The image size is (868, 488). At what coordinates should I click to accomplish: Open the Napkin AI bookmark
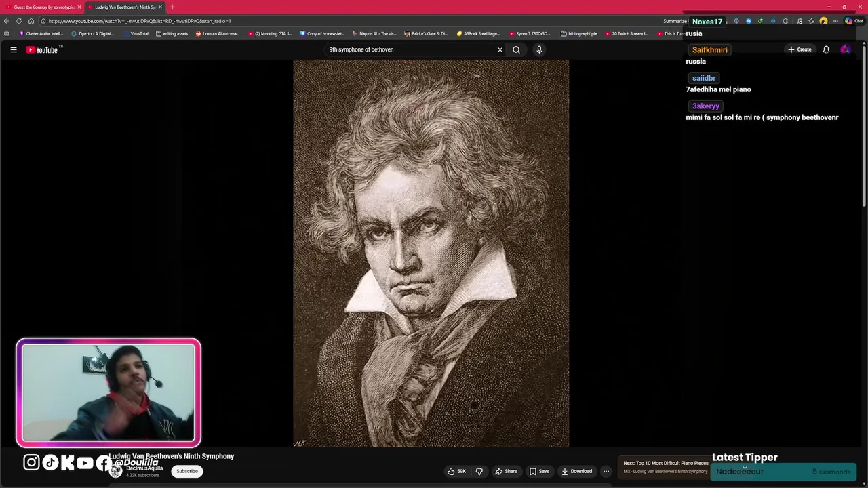(x=374, y=33)
